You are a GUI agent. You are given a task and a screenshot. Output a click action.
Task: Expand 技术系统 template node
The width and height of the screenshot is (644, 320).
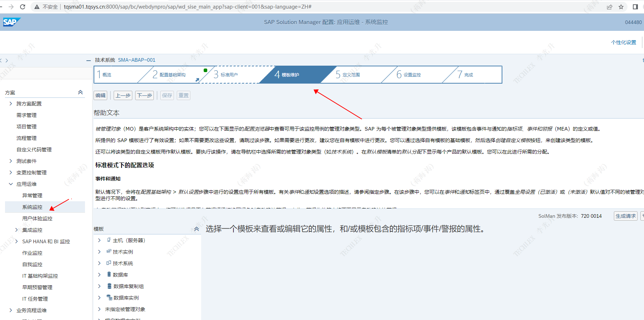pos(99,263)
